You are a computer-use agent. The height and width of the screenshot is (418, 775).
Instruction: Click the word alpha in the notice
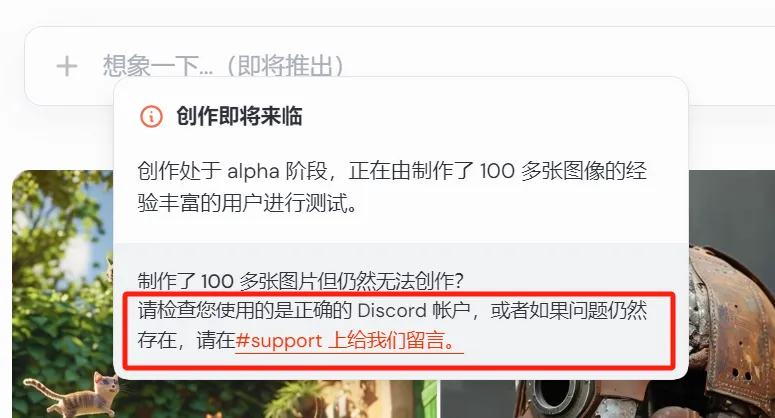(253, 171)
